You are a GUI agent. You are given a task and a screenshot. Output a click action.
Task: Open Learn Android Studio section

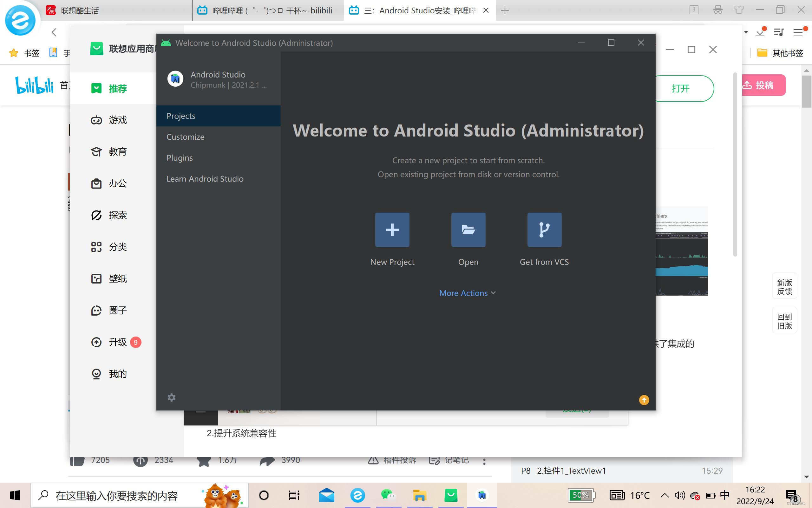219,179
